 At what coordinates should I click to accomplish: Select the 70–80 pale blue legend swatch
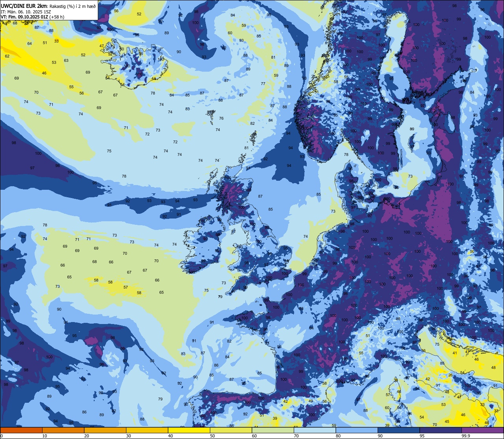tap(315, 430)
